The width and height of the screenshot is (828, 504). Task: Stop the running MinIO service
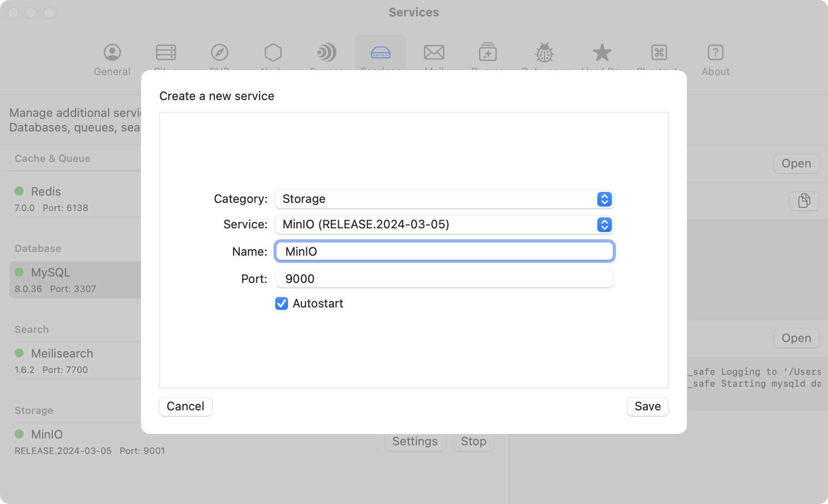[x=473, y=441]
